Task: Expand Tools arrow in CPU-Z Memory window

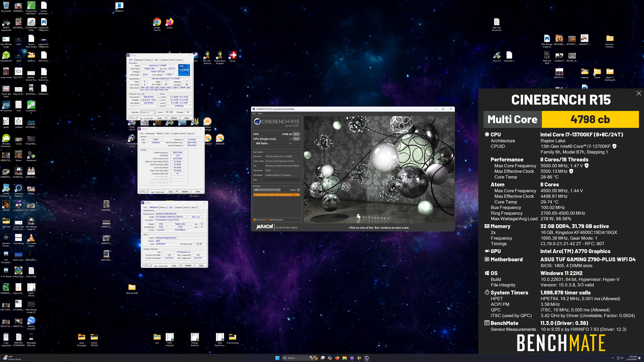Action: tap(176, 192)
